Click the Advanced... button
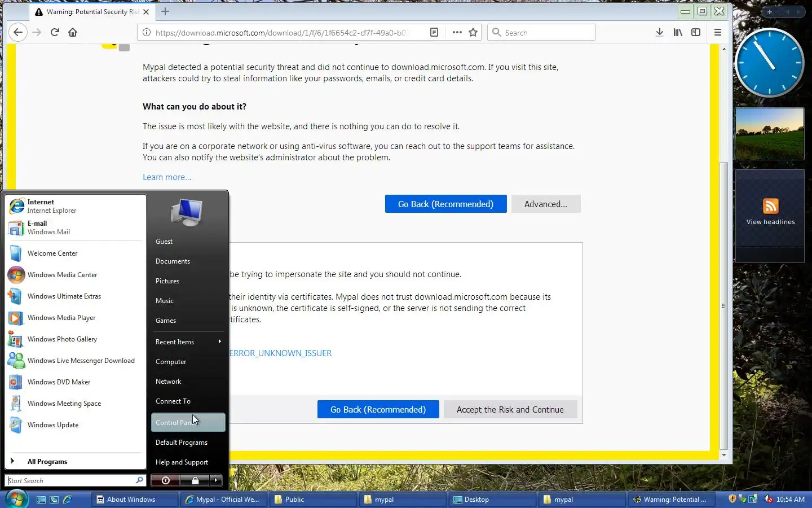Viewport: 812px width, 508px height. 546,204
